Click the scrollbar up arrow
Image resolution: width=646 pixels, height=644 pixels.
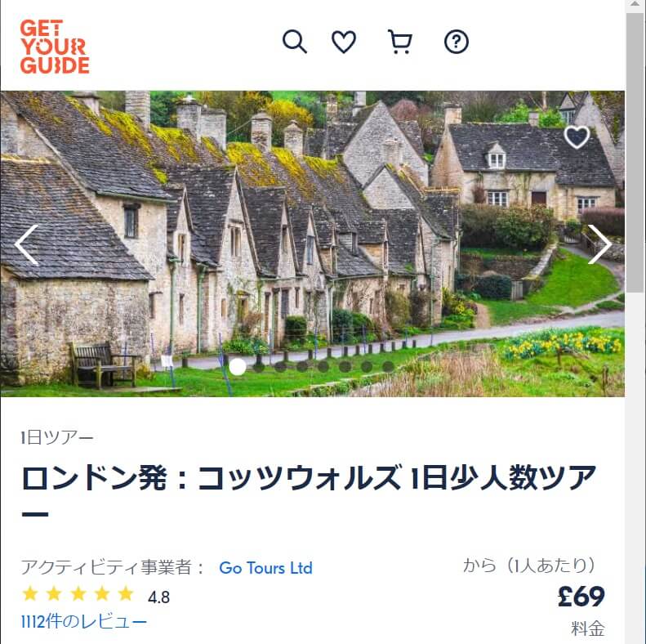(x=635, y=5)
